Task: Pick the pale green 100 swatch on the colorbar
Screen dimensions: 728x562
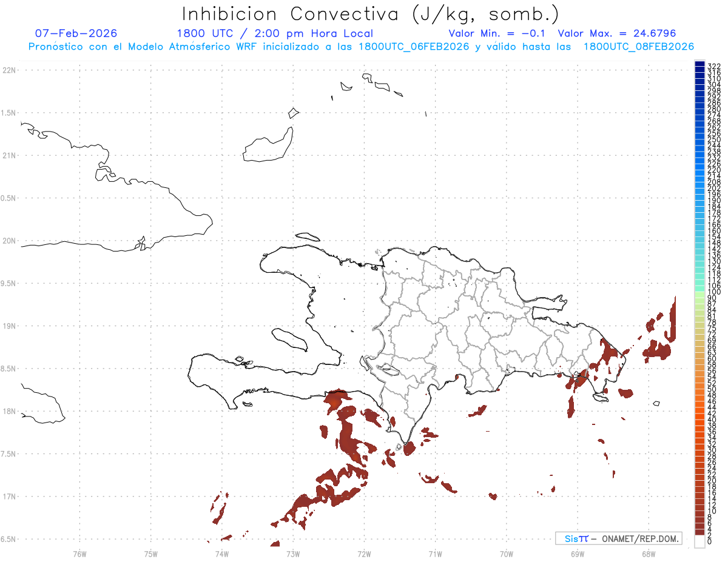Action: (699, 294)
